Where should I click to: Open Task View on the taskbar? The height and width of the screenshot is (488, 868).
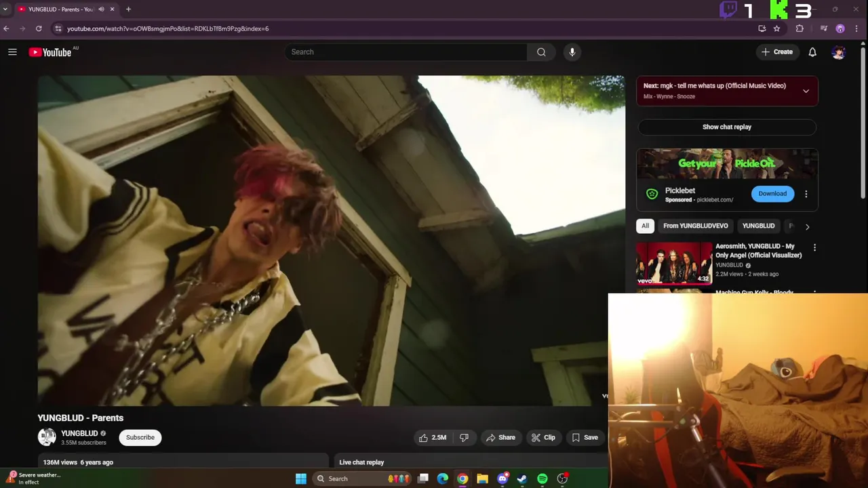pyautogui.click(x=423, y=479)
